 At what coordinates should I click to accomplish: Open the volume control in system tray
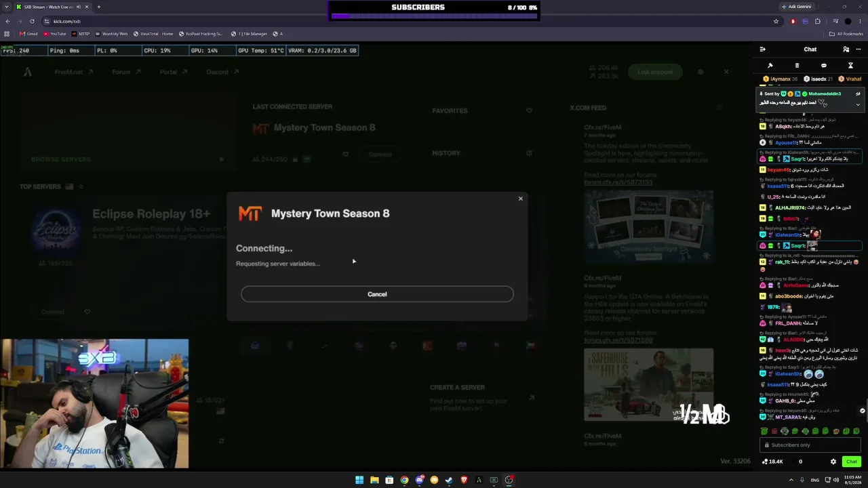point(835,480)
